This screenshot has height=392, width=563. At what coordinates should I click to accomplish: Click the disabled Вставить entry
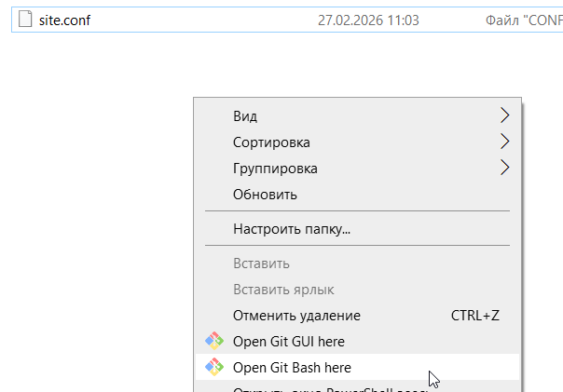click(357, 264)
